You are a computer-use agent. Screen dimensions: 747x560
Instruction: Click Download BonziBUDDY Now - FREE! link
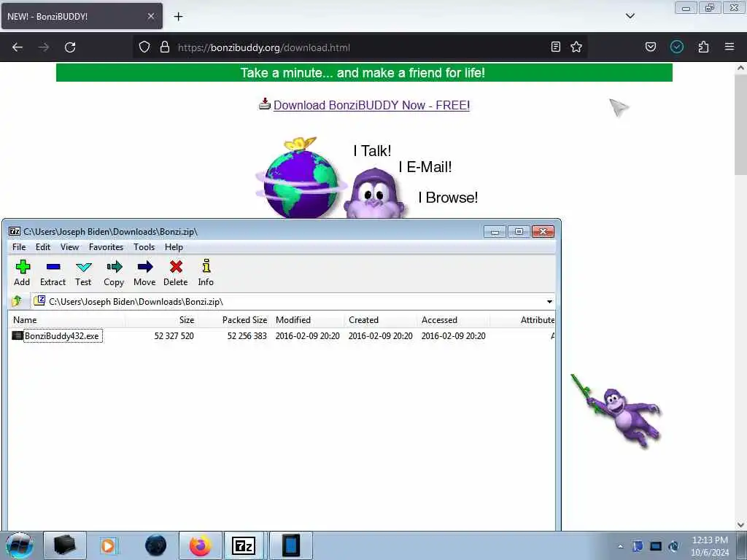(371, 105)
